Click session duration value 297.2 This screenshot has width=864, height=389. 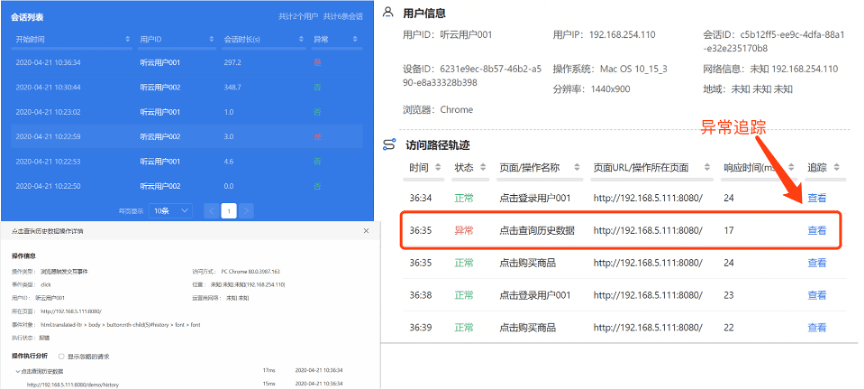tap(232, 63)
